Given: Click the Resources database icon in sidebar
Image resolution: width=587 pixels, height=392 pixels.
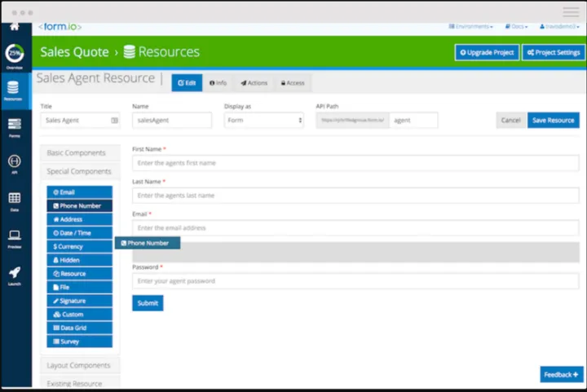Looking at the screenshot, I should pos(14,90).
